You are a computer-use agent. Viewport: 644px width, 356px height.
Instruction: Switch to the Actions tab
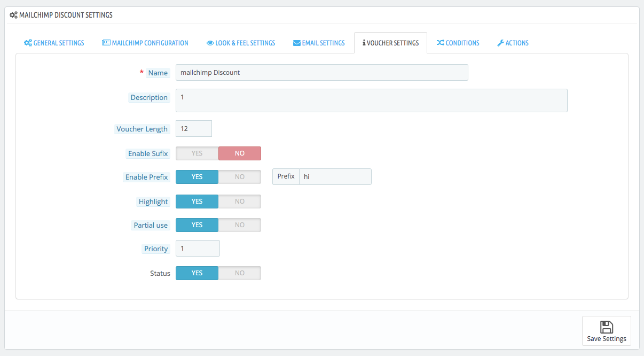(513, 43)
